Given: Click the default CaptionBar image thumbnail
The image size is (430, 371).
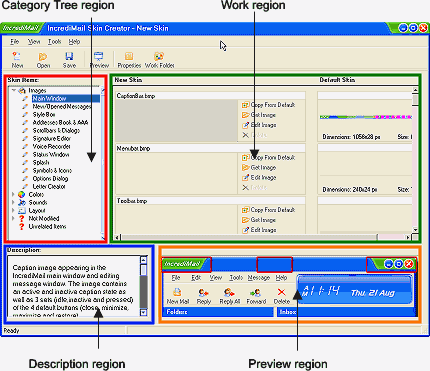Looking at the screenshot, I should pos(366,117).
